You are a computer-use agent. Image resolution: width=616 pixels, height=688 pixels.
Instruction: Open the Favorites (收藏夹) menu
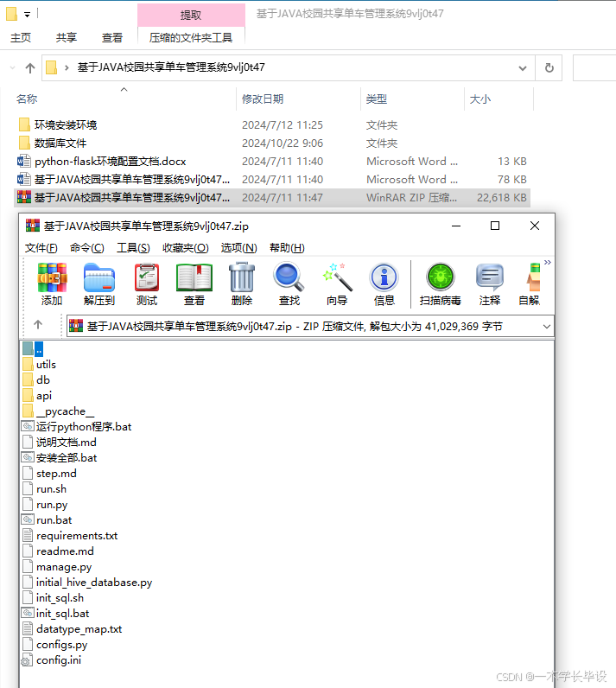tap(186, 248)
